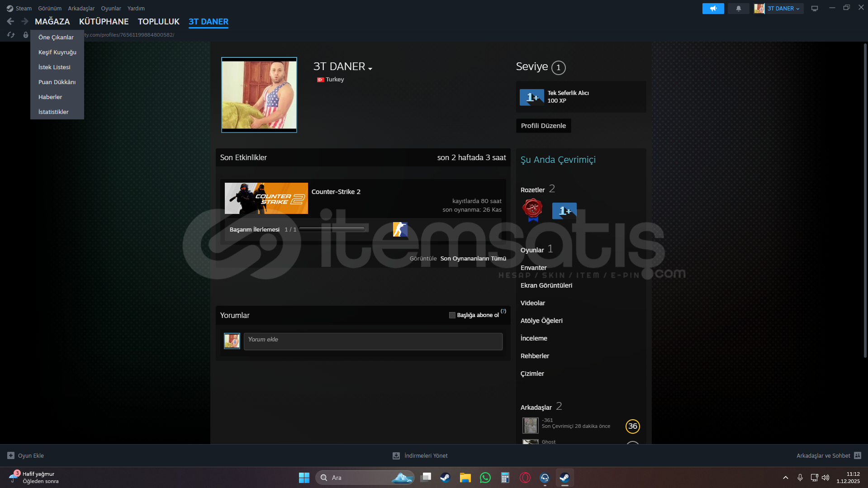Click the Counter-Strike achievement icon
The height and width of the screenshot is (488, 868).
400,229
